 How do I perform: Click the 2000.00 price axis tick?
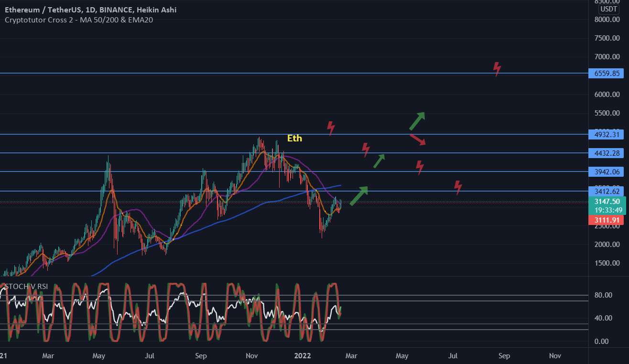tap(607, 245)
